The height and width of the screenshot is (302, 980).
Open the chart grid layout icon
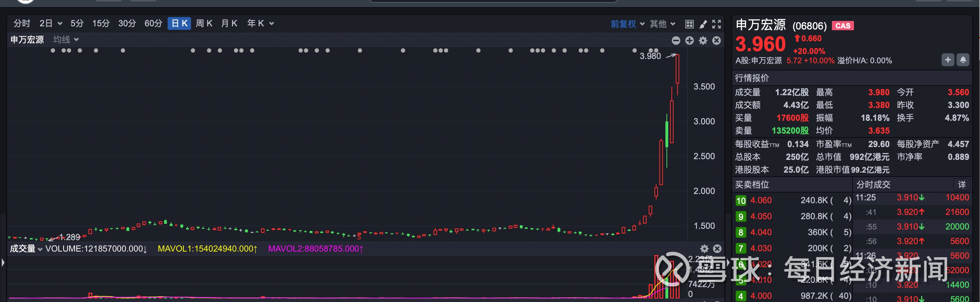tap(689, 24)
